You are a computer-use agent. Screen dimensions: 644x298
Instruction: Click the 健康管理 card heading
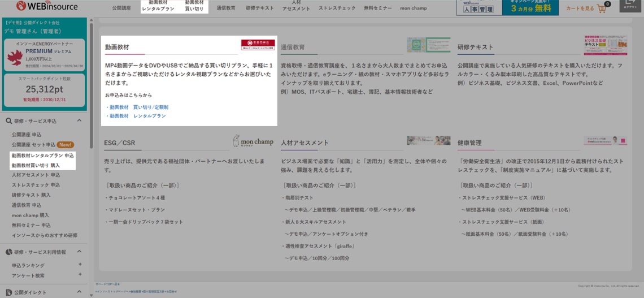[x=469, y=142]
